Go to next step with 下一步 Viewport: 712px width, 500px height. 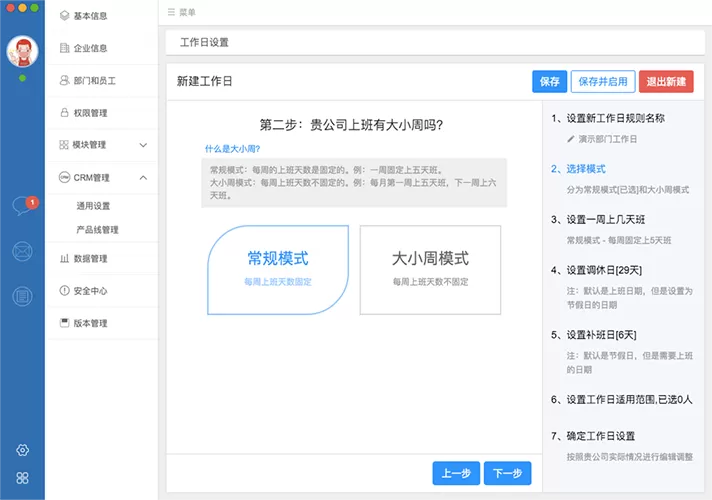coord(507,473)
